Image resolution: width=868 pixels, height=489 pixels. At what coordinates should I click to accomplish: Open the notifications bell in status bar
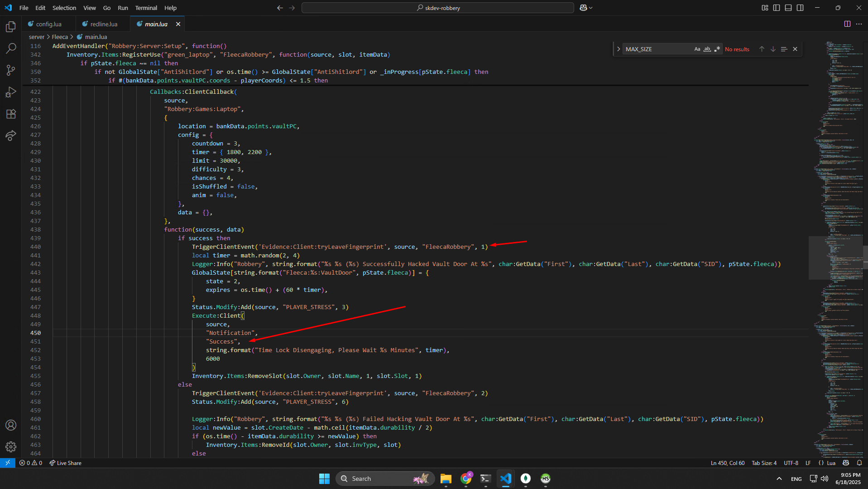tap(859, 463)
